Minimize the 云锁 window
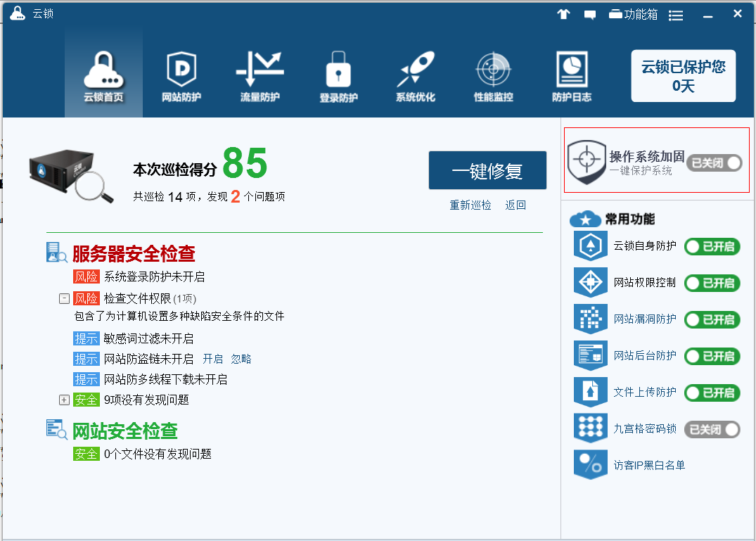Viewport: 756px width, 541px height. 707,16
